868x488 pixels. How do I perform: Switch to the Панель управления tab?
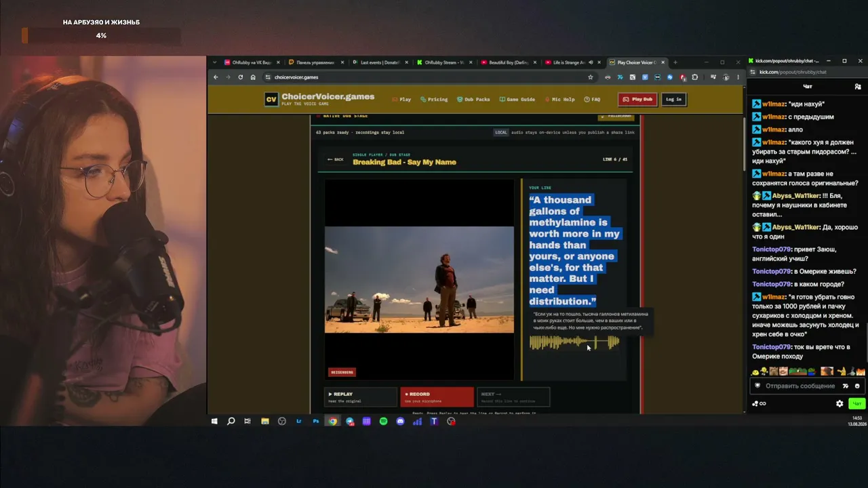coord(315,62)
